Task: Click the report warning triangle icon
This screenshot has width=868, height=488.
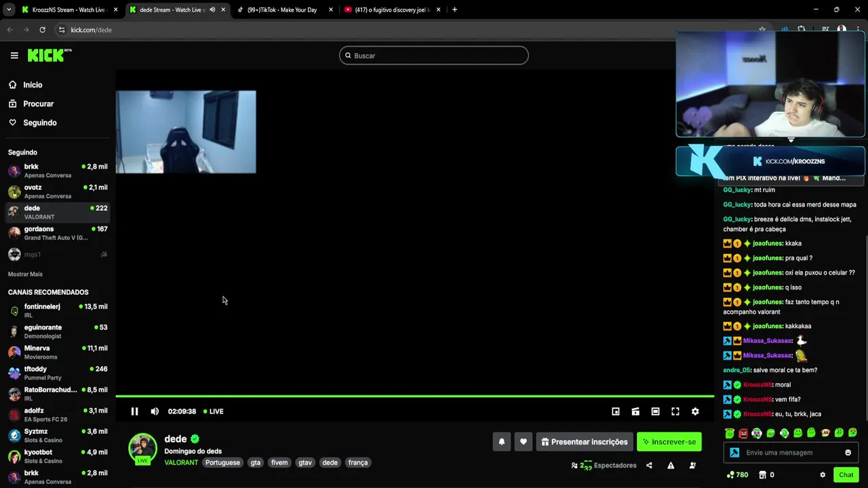Action: tap(671, 466)
